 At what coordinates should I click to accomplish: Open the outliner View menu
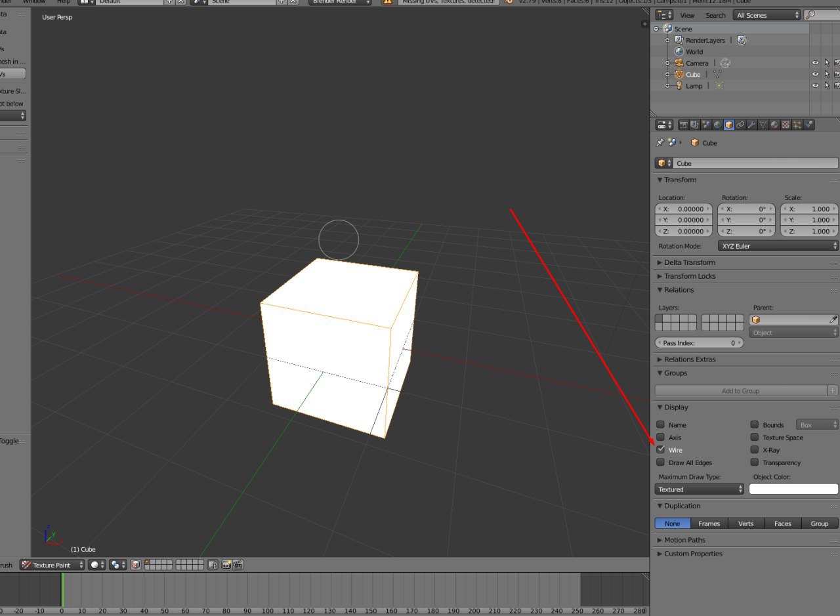pos(687,15)
